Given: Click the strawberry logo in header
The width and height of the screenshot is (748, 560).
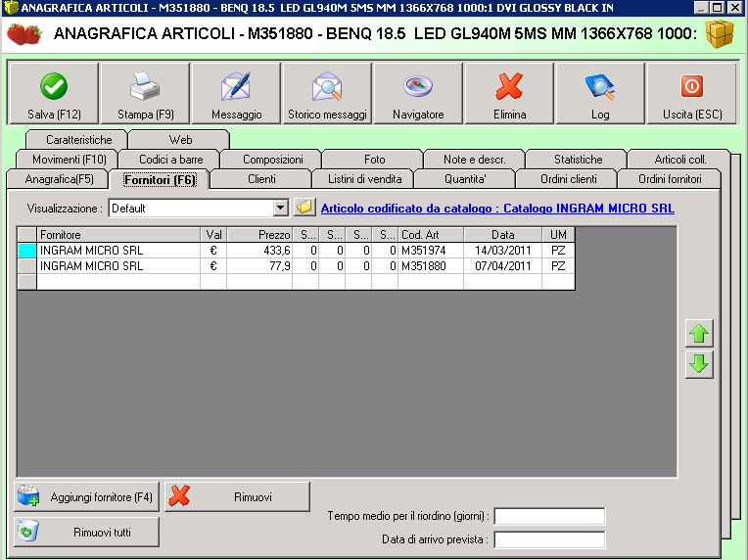Looking at the screenshot, I should [24, 34].
